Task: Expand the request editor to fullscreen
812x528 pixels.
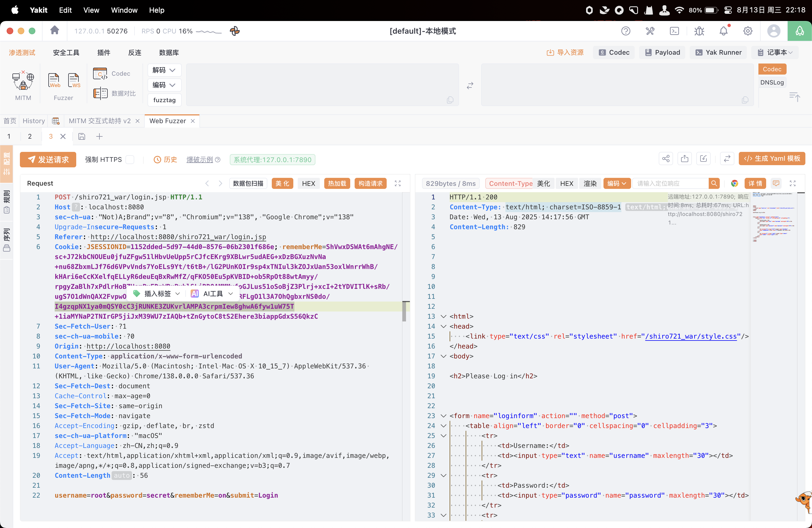Action: pos(398,184)
